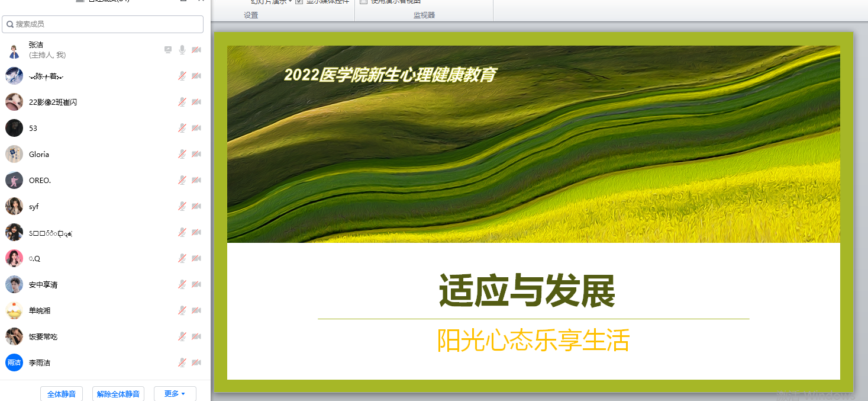Uncheck the 显示媒体控件 checkbox
868x401 pixels.
[299, 2]
